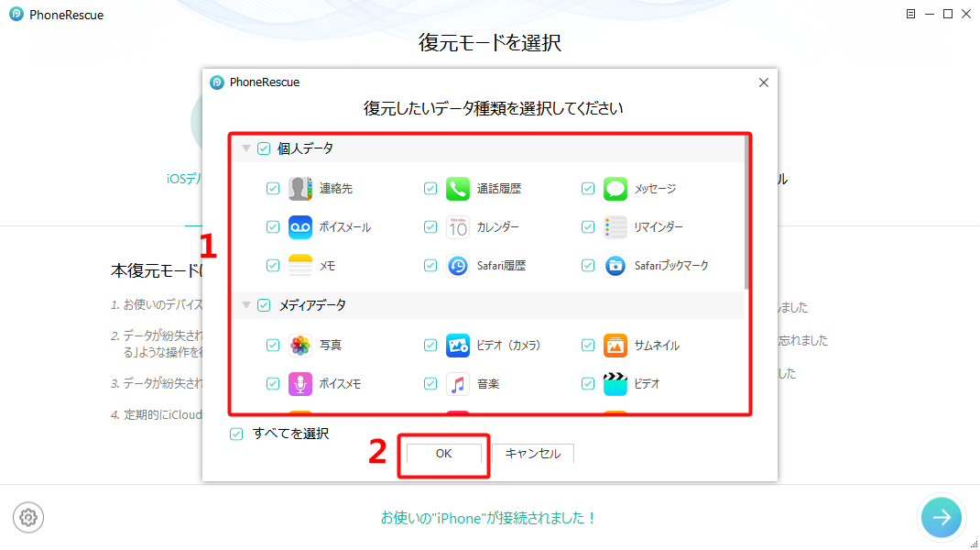Click the 個人データ group label
980x550 pixels.
click(305, 148)
